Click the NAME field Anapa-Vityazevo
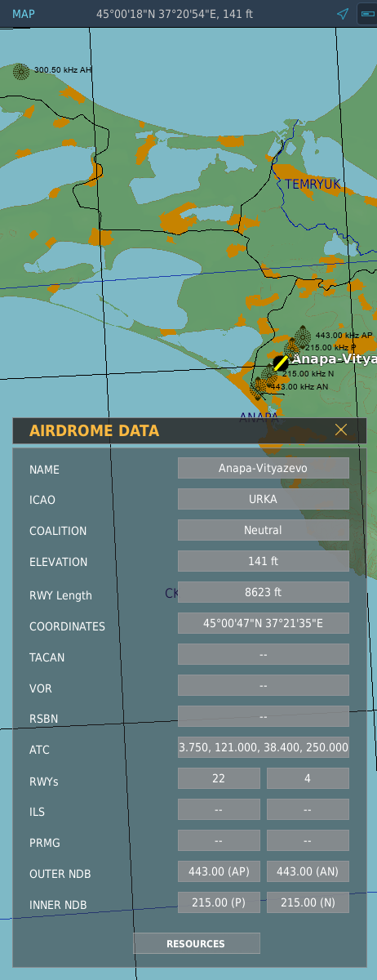Viewport: 377px width, 980px height. [263, 468]
